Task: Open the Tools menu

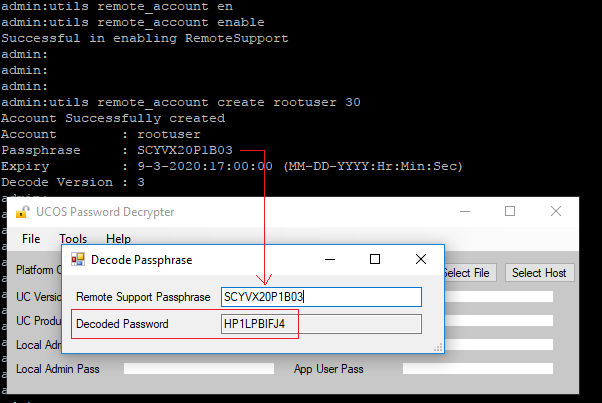Action: point(73,239)
